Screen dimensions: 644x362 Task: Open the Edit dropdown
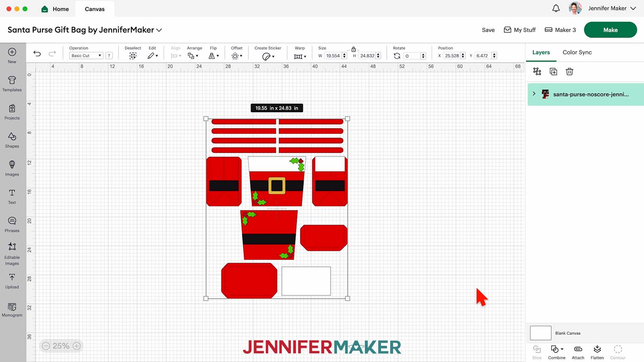click(x=153, y=56)
